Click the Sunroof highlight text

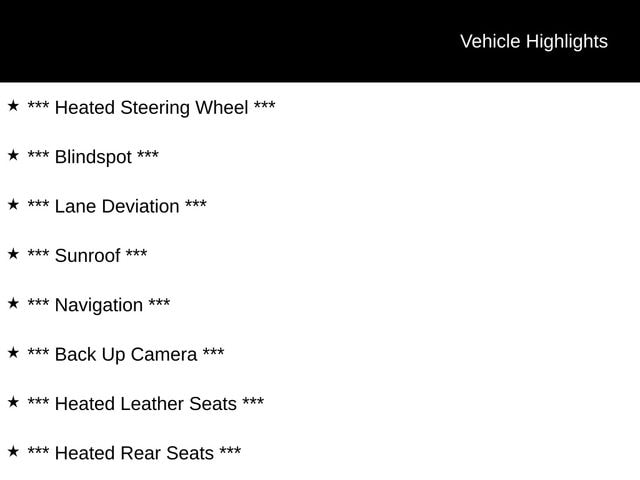coord(87,256)
